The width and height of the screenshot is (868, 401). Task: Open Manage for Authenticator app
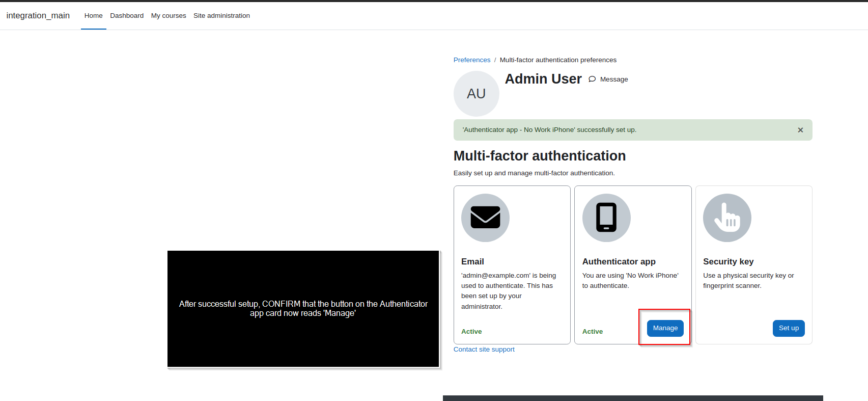665,328
